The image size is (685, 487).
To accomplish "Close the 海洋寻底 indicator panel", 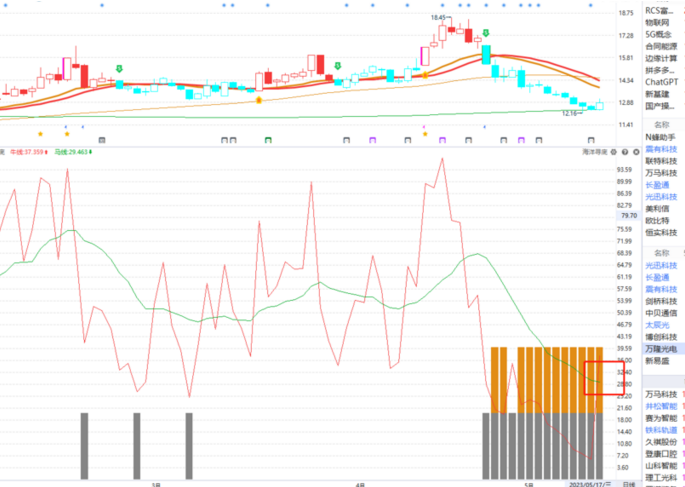I will (636, 152).
